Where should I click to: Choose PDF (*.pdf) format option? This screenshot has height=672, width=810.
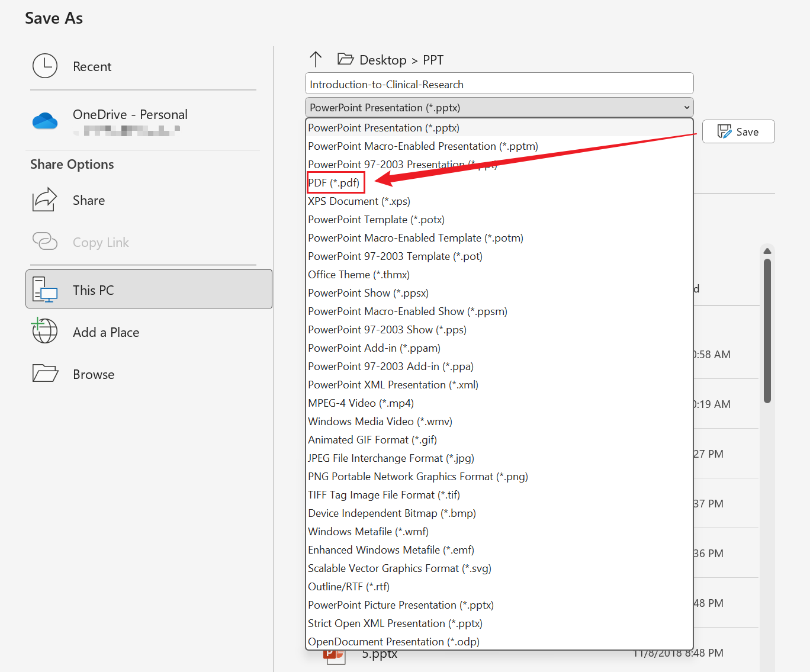(x=334, y=183)
